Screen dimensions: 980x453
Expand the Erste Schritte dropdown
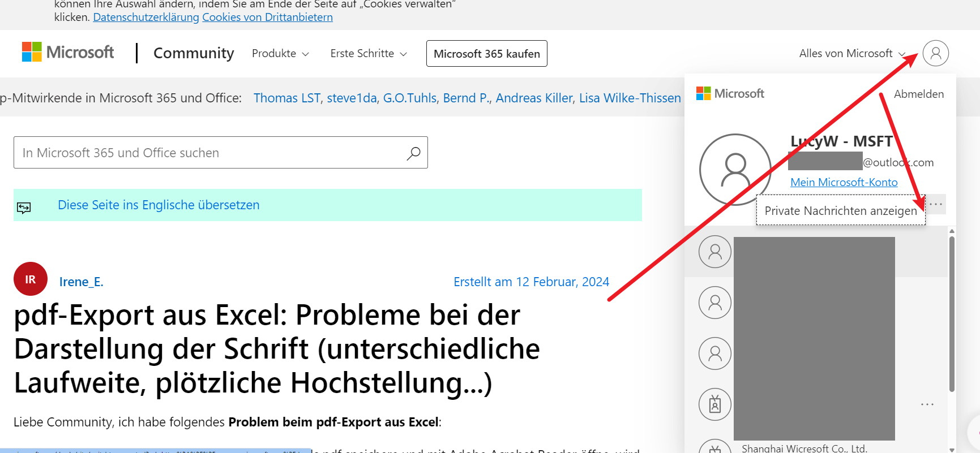pos(369,53)
